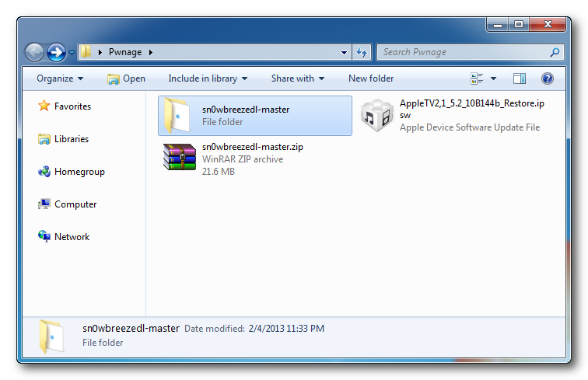Click the search magnifier icon
This screenshot has width=588, height=380.
click(x=555, y=52)
